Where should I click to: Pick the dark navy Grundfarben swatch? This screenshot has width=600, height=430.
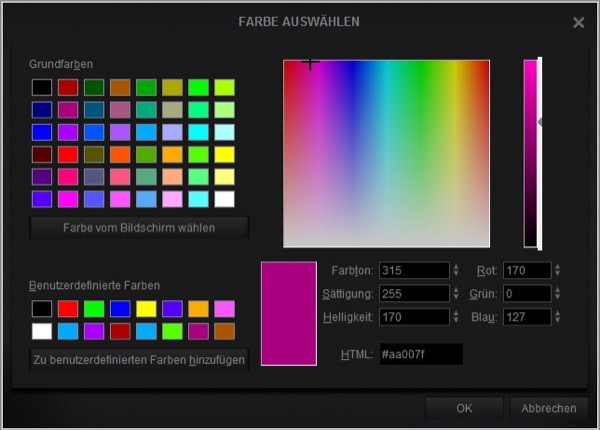42,110
